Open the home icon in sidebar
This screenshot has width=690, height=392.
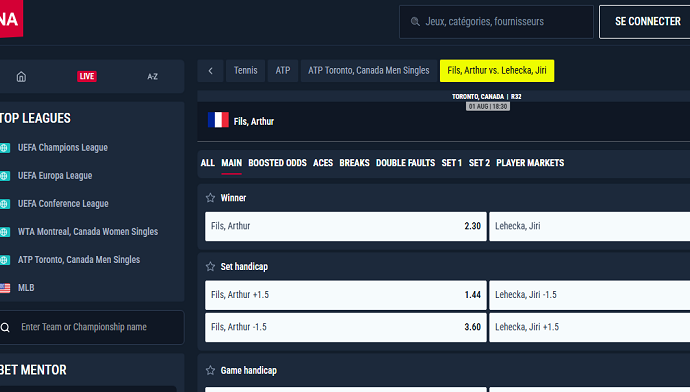21,77
